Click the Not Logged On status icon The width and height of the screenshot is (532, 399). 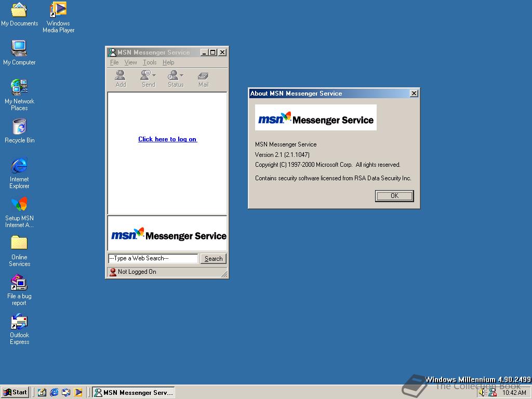[x=113, y=272]
